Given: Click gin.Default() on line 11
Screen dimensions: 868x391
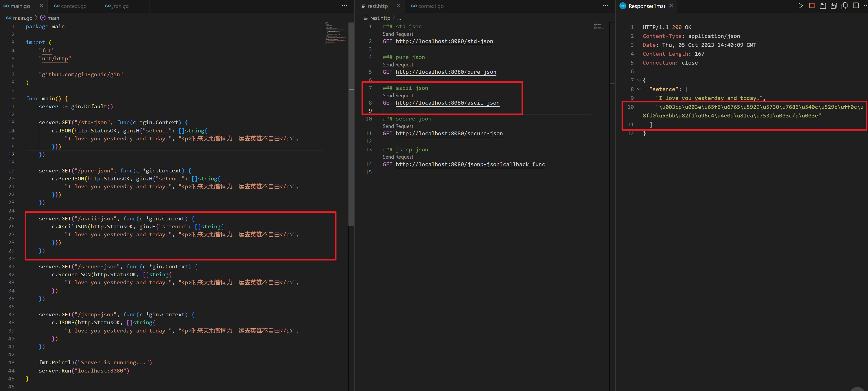Looking at the screenshot, I should pos(92,107).
